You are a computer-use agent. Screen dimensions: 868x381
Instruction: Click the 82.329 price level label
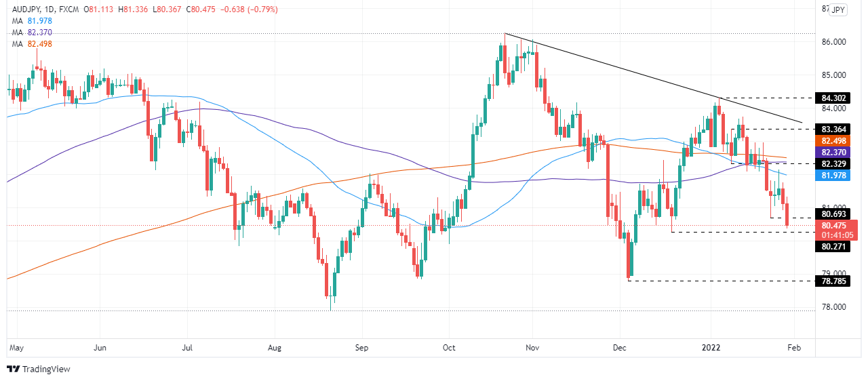coord(835,164)
